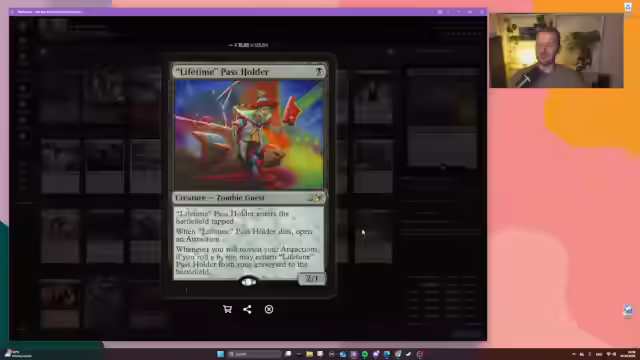Click the webcam overlay video
The height and width of the screenshot is (360, 640).
coord(556,50)
